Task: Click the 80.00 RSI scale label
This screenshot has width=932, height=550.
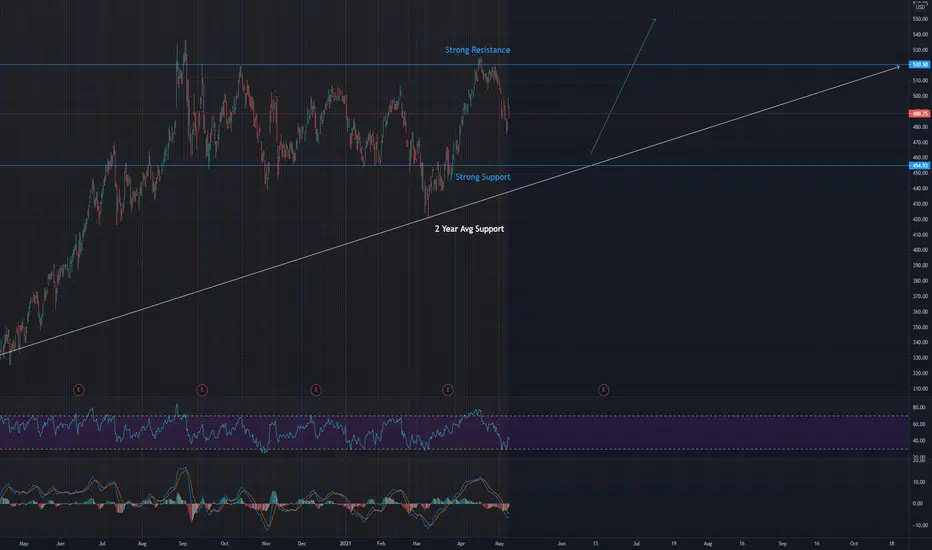Action: click(x=919, y=407)
